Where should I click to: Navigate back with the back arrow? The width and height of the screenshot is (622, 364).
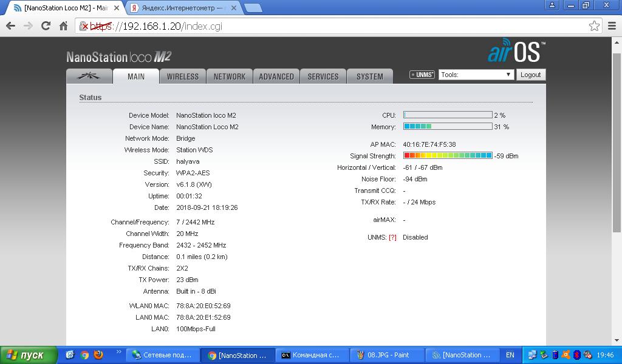coord(10,26)
